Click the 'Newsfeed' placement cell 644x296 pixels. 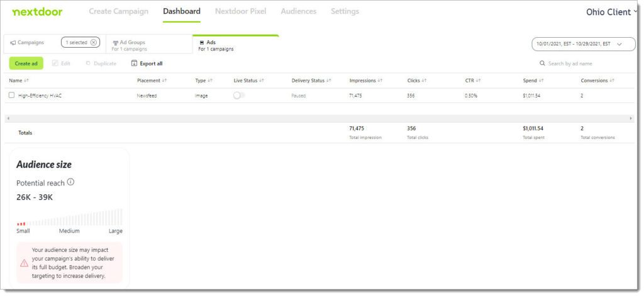click(x=147, y=96)
